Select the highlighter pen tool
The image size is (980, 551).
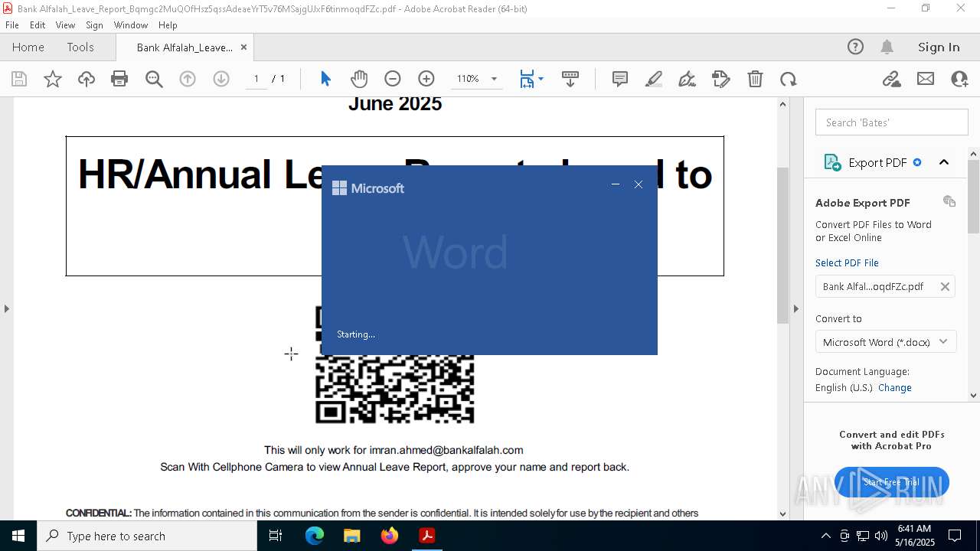point(654,79)
